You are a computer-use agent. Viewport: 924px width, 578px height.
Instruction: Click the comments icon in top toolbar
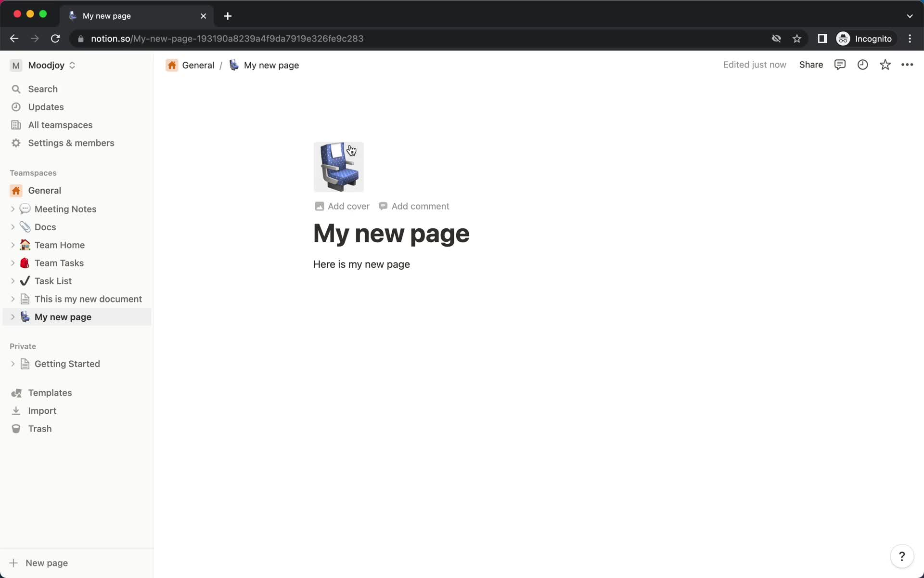click(839, 65)
